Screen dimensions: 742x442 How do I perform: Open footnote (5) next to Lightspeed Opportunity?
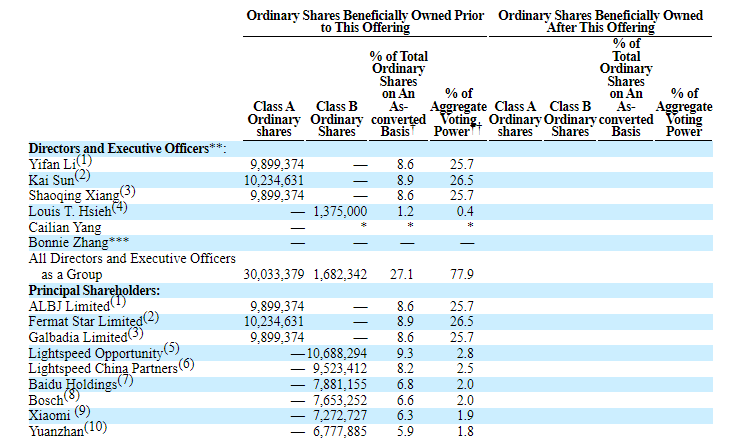[x=171, y=349]
